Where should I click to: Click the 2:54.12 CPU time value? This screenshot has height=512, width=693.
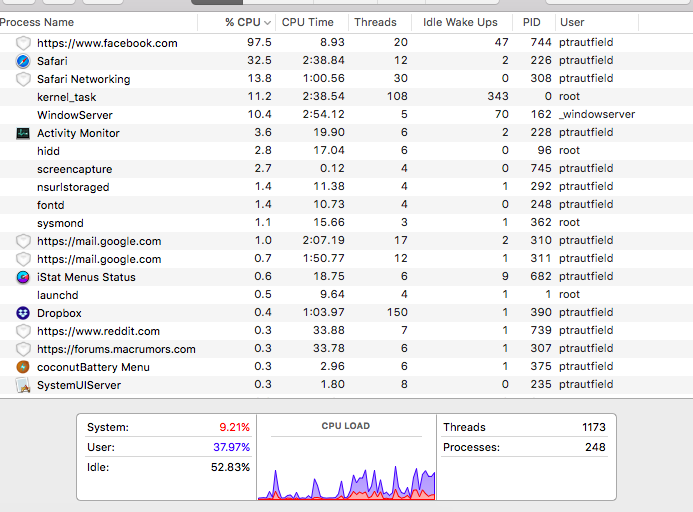[324, 115]
